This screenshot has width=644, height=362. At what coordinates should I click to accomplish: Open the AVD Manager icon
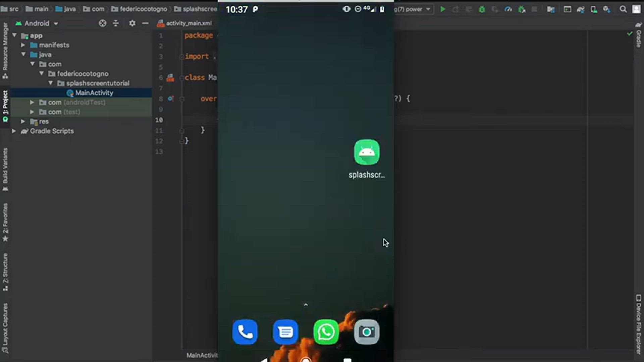pos(594,9)
